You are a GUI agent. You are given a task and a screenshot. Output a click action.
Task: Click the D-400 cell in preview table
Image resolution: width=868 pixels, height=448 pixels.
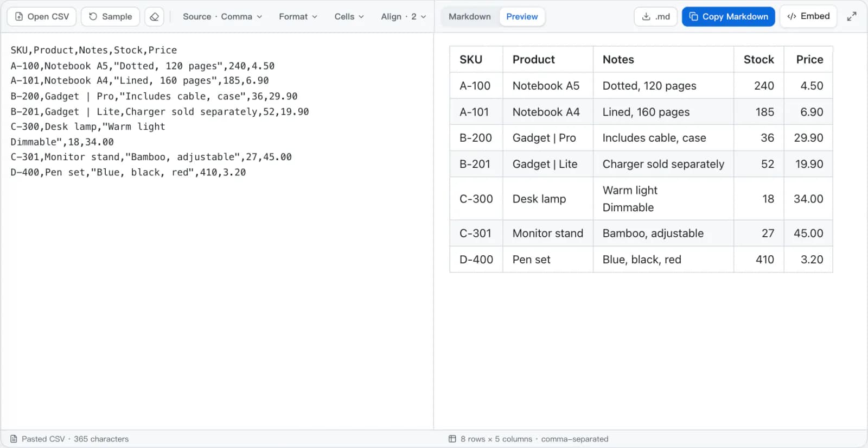tap(476, 260)
